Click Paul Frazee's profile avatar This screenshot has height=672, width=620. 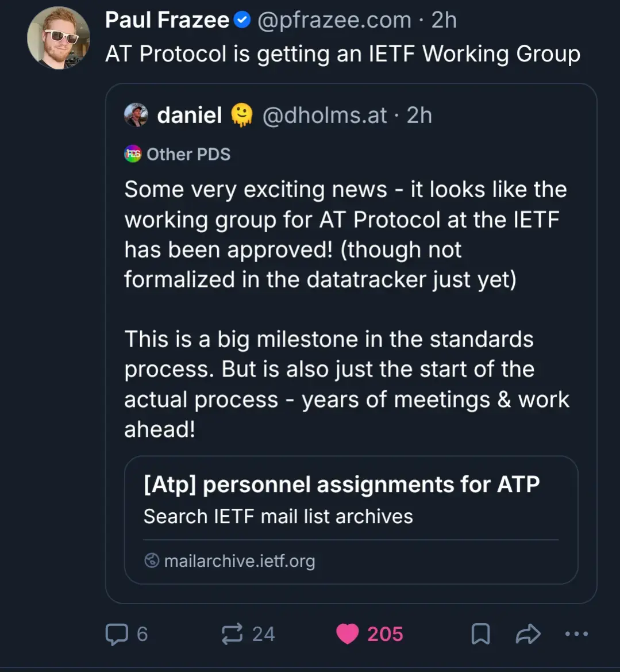pos(58,38)
